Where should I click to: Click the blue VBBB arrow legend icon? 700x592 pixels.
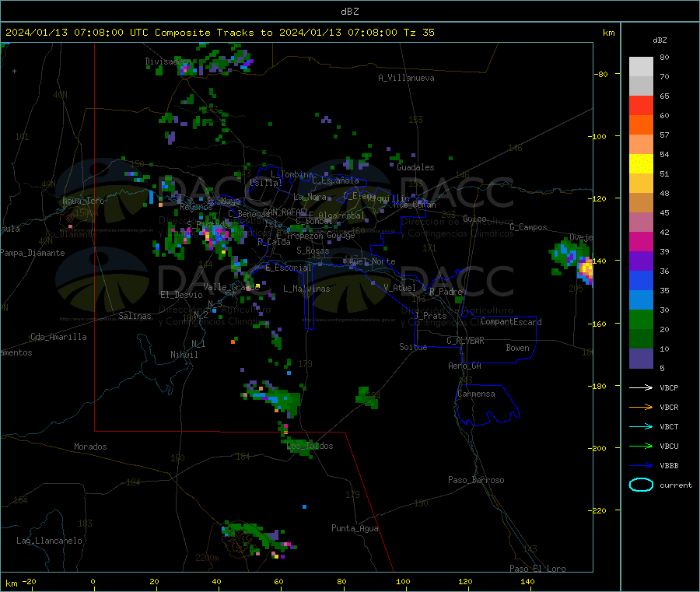pos(641,465)
